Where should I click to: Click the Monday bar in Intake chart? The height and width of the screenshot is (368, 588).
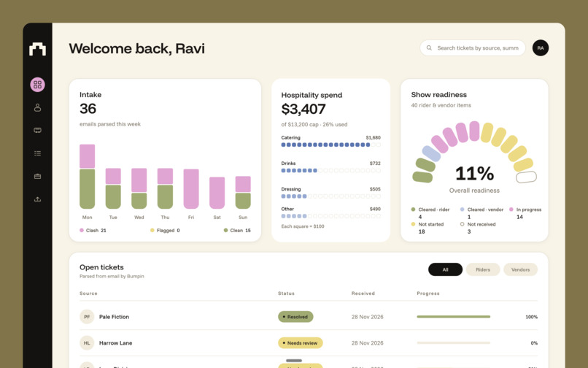[x=87, y=177]
